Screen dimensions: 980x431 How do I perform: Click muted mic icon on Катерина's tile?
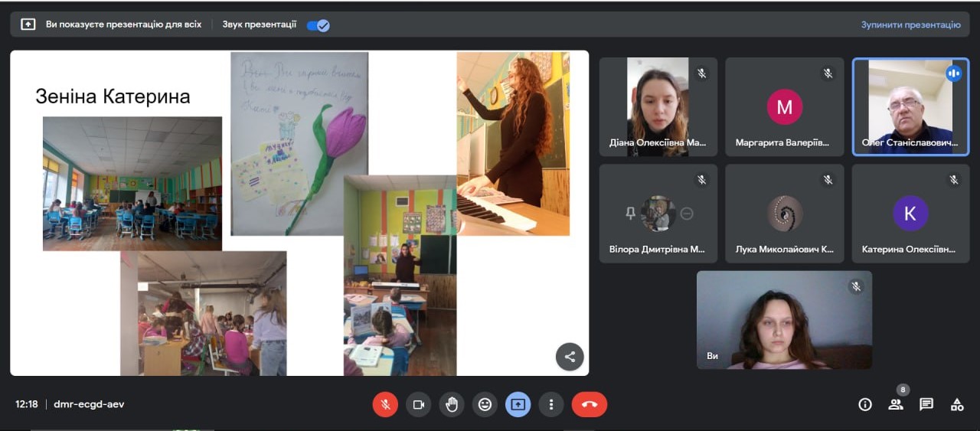[x=954, y=180]
